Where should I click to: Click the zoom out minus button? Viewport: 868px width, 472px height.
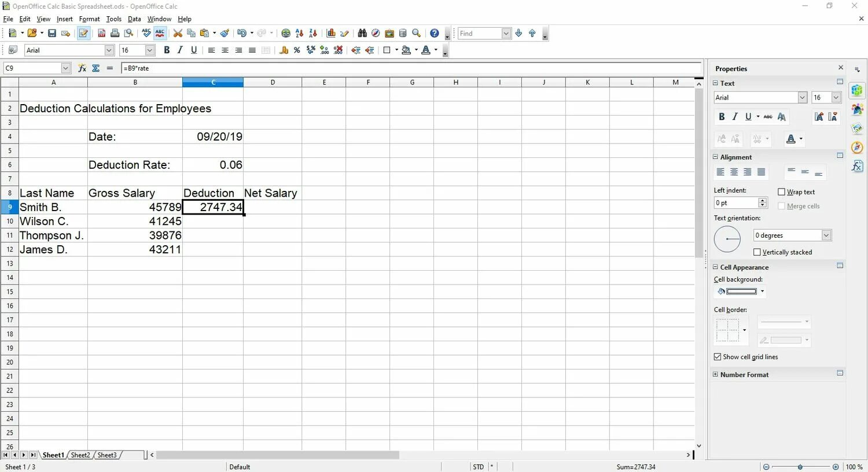coord(766,467)
